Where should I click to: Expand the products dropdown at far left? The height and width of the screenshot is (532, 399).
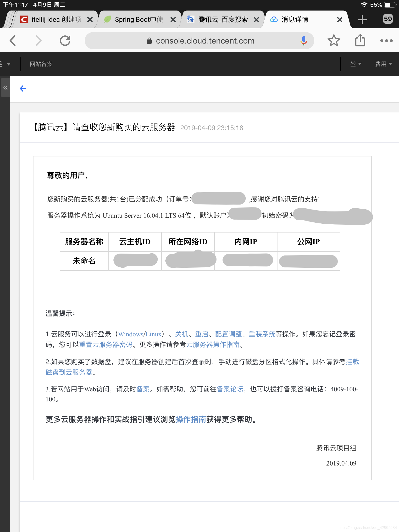[x=5, y=64]
